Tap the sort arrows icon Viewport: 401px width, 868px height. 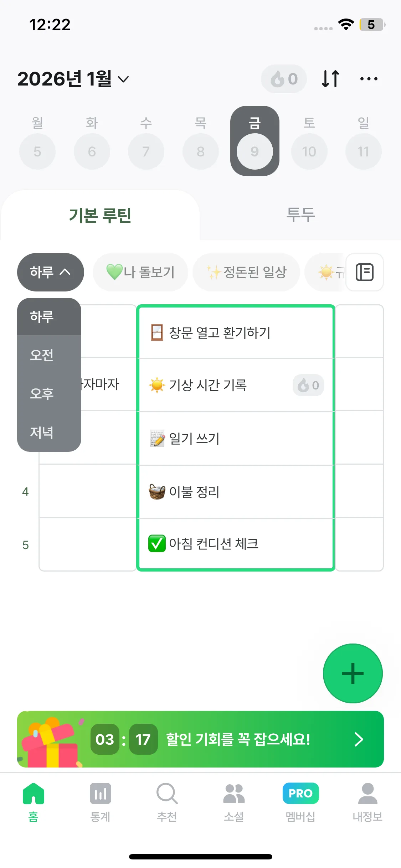pos(330,79)
